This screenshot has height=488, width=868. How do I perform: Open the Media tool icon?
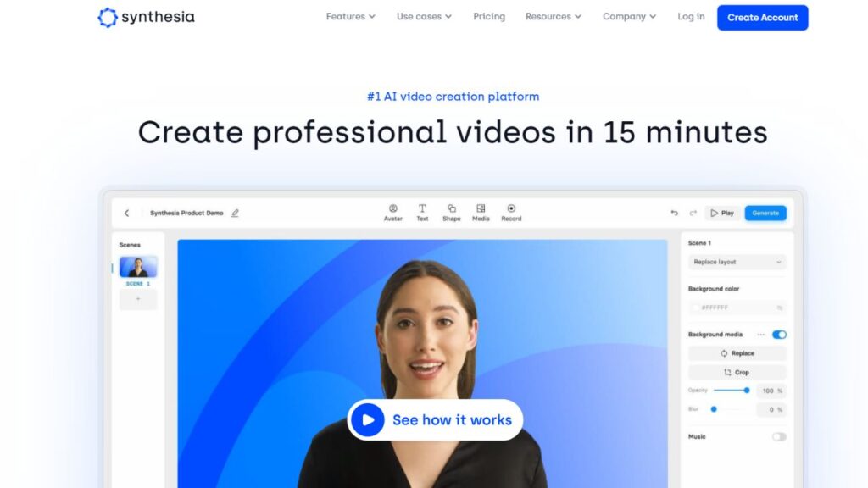(x=481, y=208)
